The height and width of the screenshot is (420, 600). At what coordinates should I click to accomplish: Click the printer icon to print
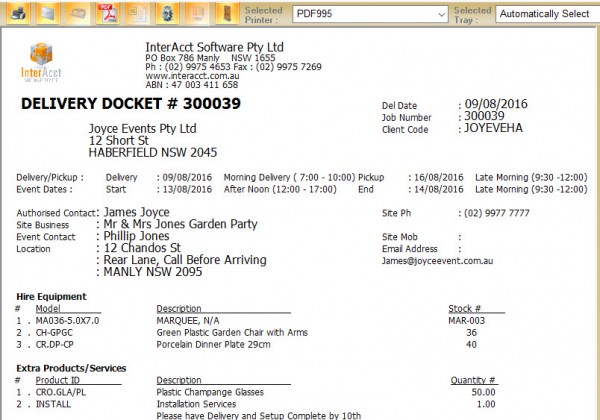[18, 13]
